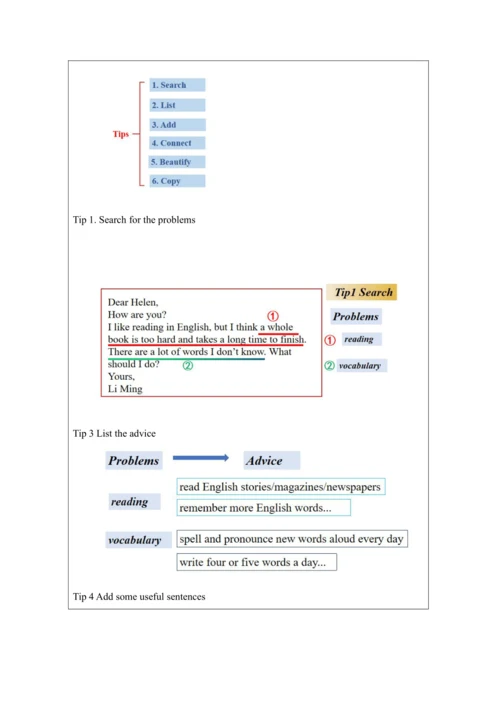Image resolution: width=500 pixels, height=707 pixels.
Task: Select the '2. List' tip box
Action: (x=177, y=105)
